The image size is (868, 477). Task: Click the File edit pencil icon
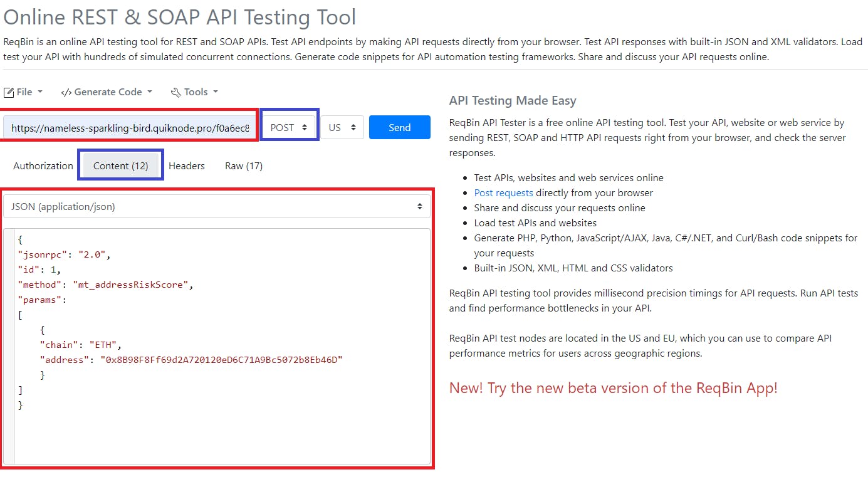[9, 93]
